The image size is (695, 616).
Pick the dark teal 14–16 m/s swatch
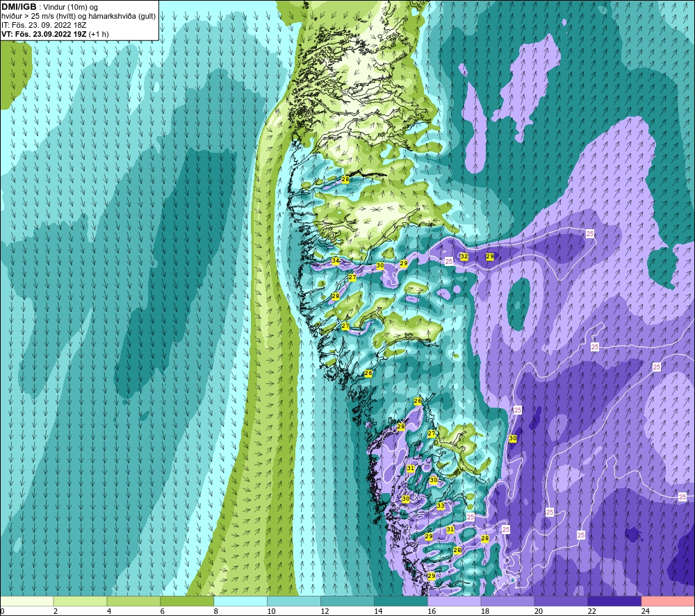point(401,601)
